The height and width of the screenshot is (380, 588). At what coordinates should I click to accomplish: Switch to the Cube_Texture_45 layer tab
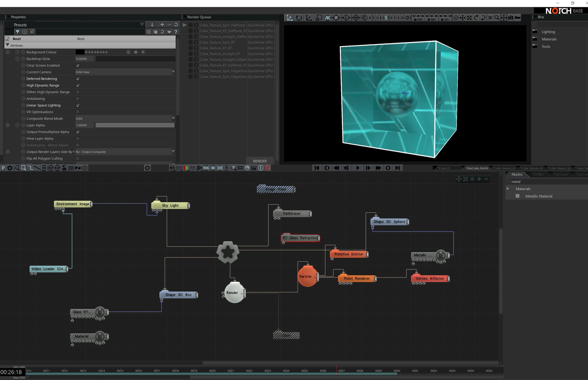[x=532, y=168]
